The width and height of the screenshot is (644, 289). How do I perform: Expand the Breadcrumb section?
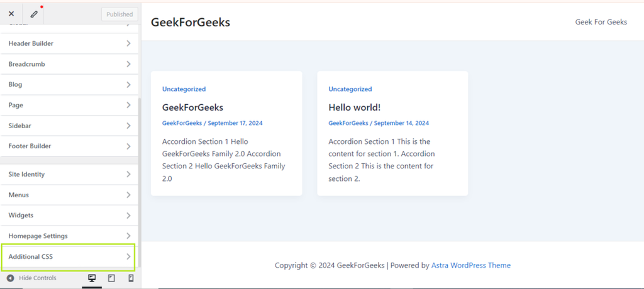click(x=68, y=64)
